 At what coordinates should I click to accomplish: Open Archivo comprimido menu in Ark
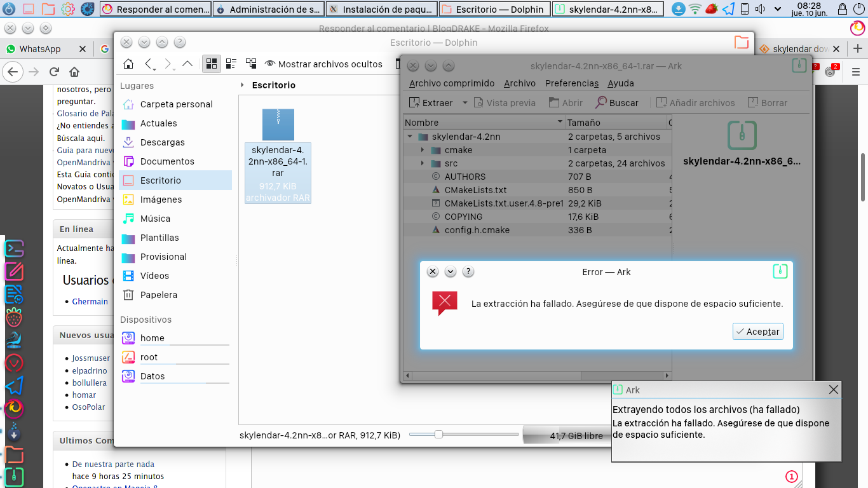coord(452,83)
